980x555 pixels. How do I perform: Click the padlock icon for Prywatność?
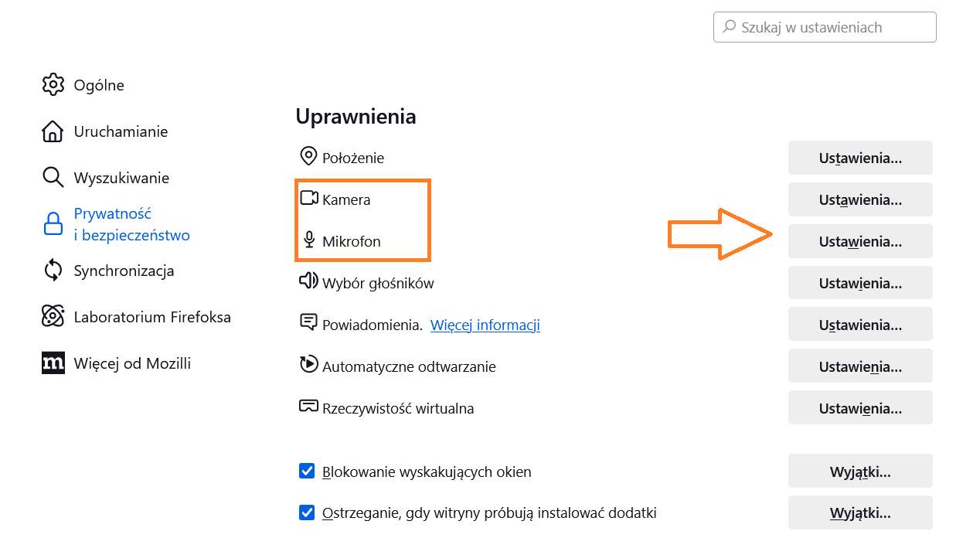click(53, 224)
